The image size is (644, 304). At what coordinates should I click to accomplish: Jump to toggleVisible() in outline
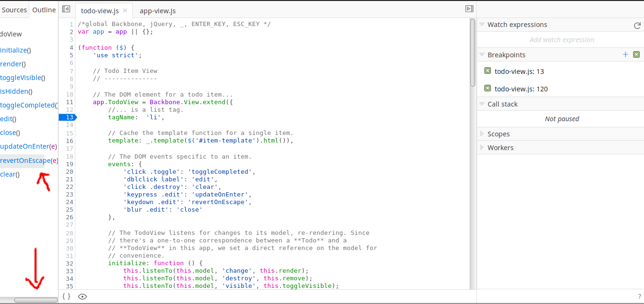23,78
